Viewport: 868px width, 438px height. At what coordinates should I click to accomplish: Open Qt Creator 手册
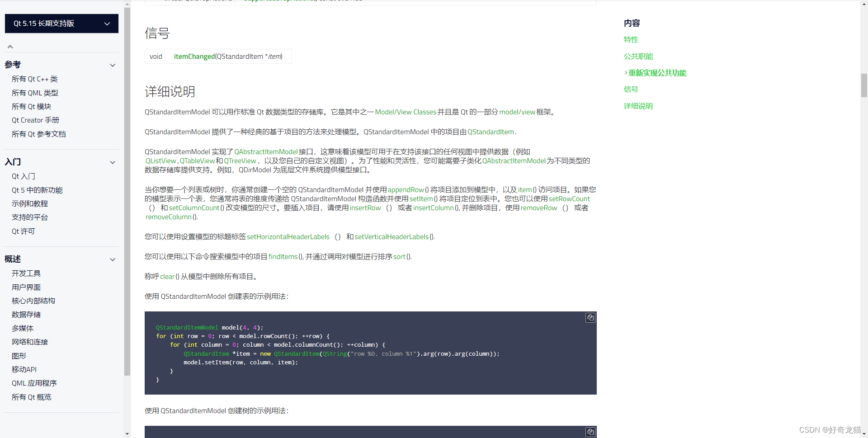coord(35,120)
